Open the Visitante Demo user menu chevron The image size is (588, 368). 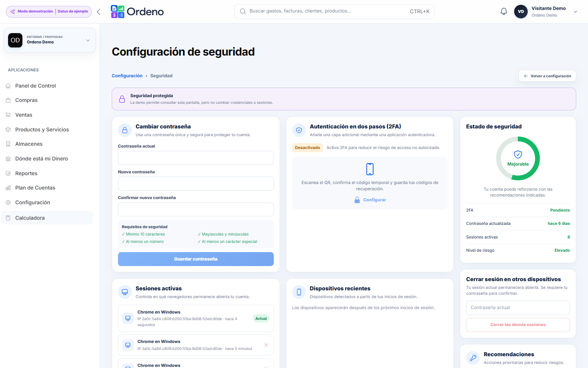576,12
